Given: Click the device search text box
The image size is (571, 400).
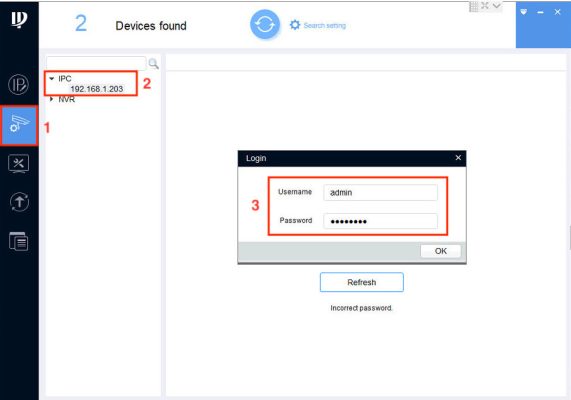Looking at the screenshot, I should [x=96, y=63].
